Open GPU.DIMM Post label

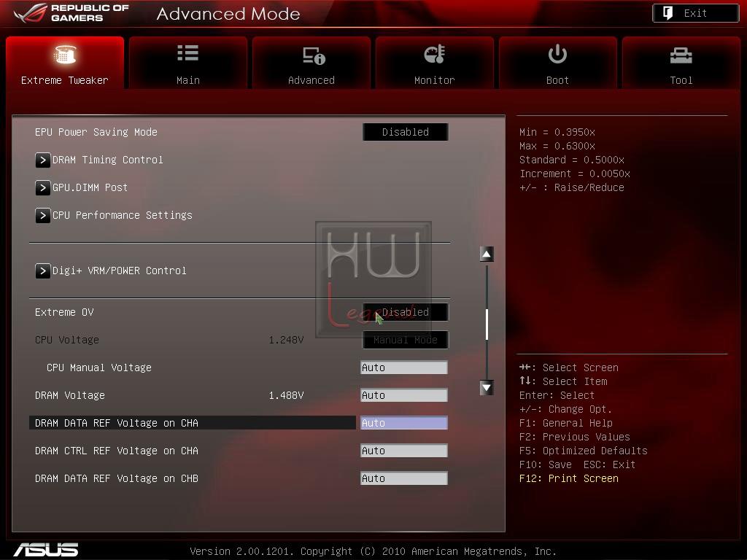tap(90, 187)
